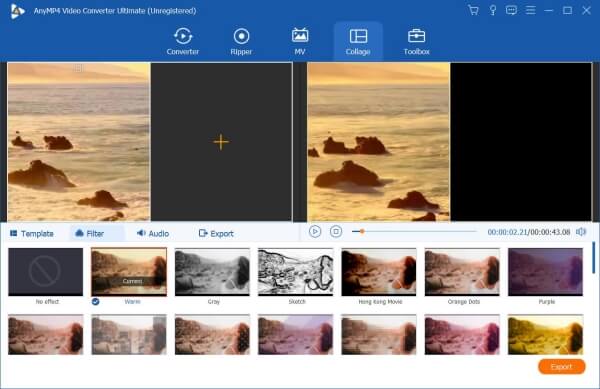Open the feedback chat icon
Screen dimensions: 600x389
511,10
